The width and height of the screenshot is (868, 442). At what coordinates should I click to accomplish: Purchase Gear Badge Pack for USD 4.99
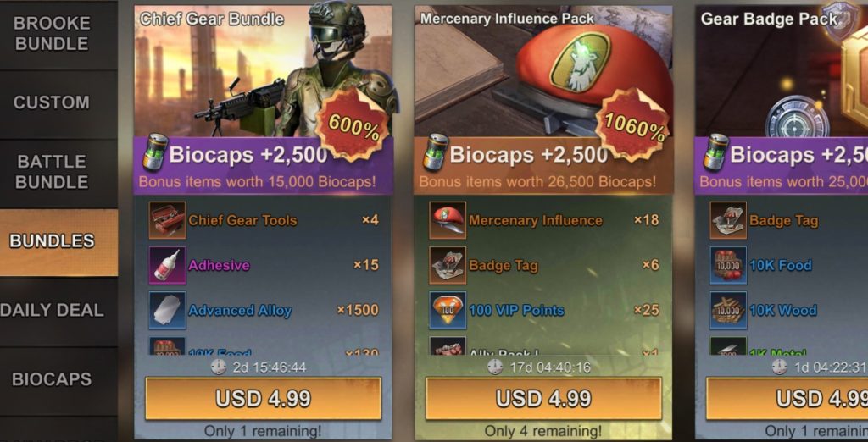tap(787, 399)
